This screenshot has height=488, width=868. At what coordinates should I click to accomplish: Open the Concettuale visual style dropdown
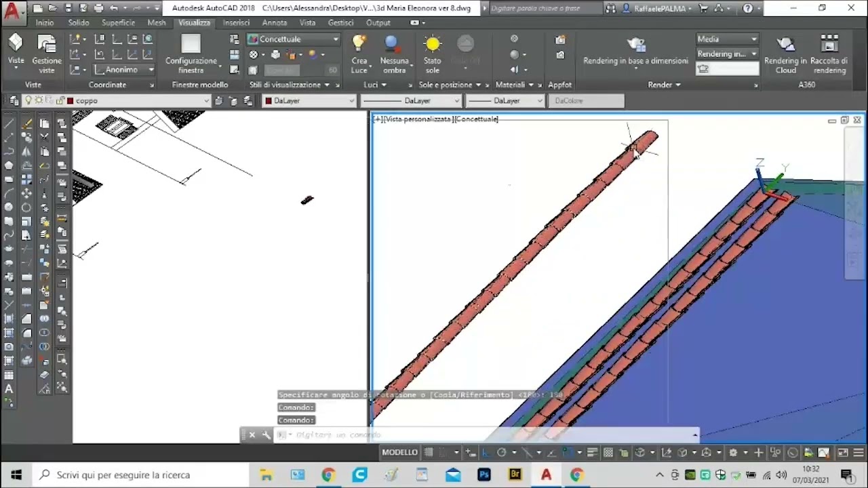(x=293, y=39)
